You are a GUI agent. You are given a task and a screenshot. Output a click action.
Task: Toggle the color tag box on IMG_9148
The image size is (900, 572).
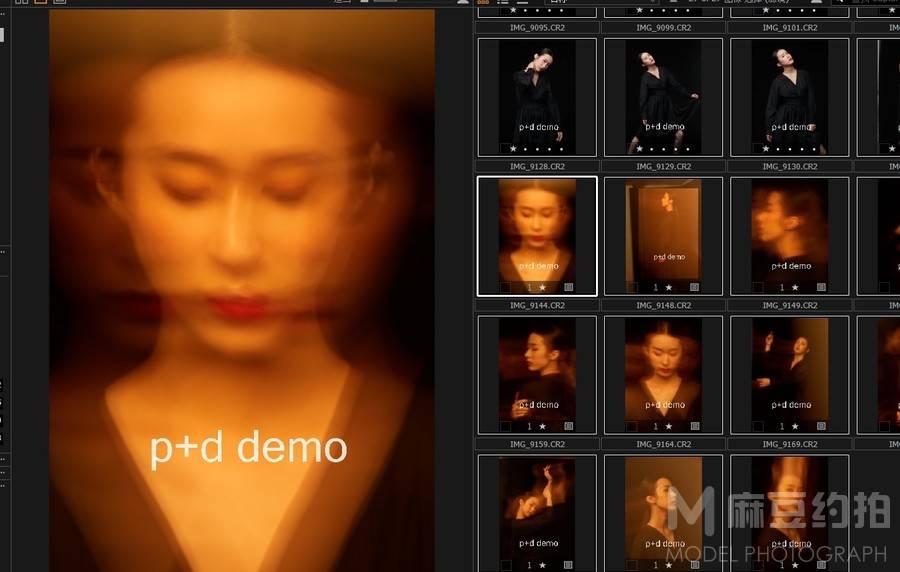[631, 287]
